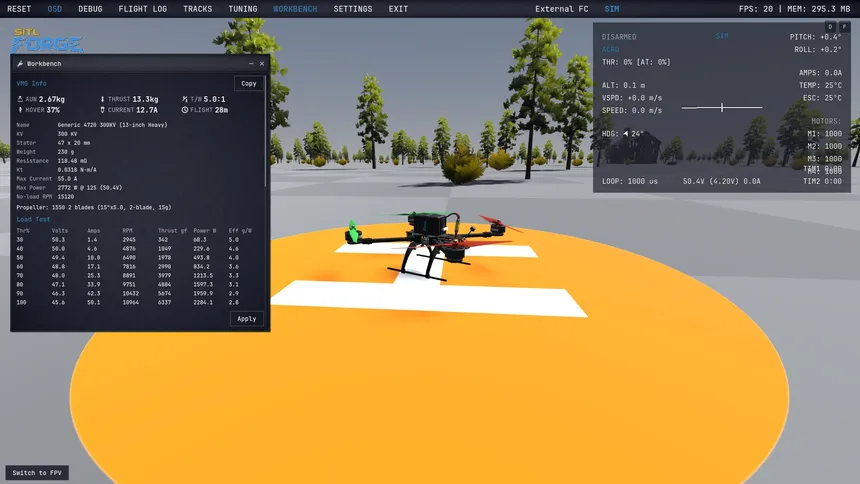This screenshot has height=484, width=860.
Task: Click the 'TIM2 0:00' timer readout
Action: 823,181
